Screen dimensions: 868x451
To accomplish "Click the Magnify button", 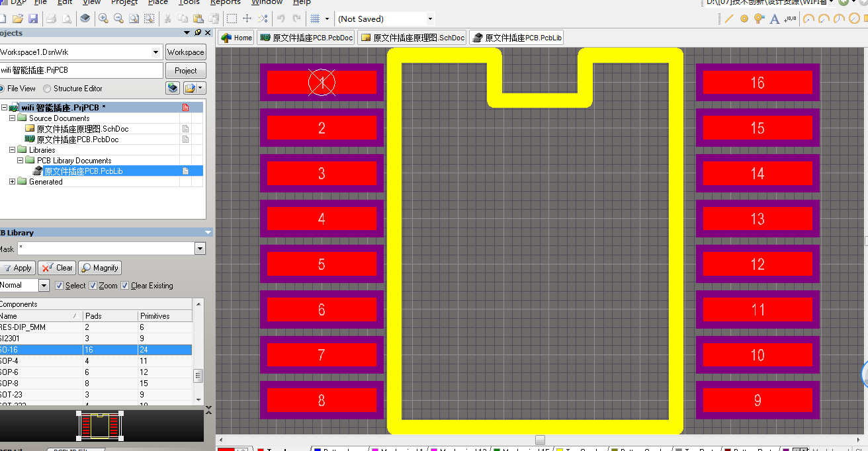I will (x=100, y=268).
